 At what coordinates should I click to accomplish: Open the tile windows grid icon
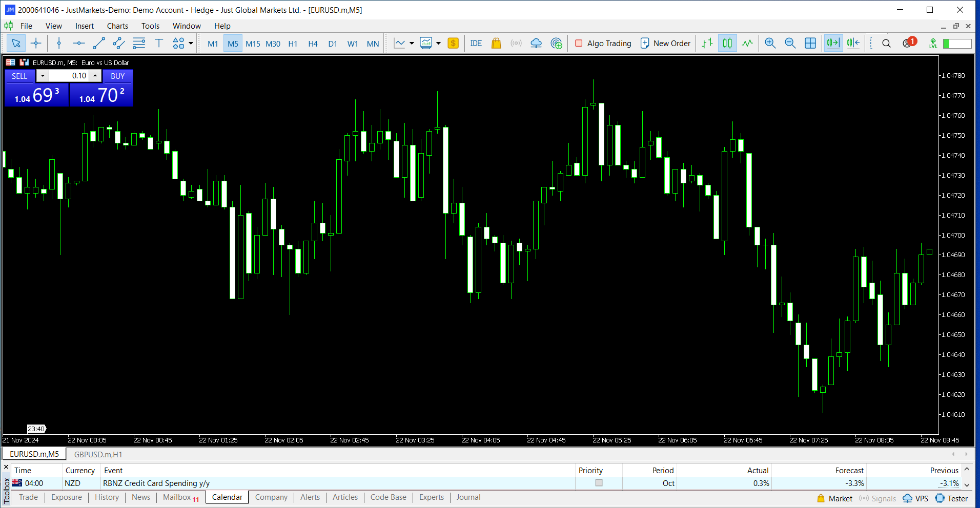pos(810,44)
